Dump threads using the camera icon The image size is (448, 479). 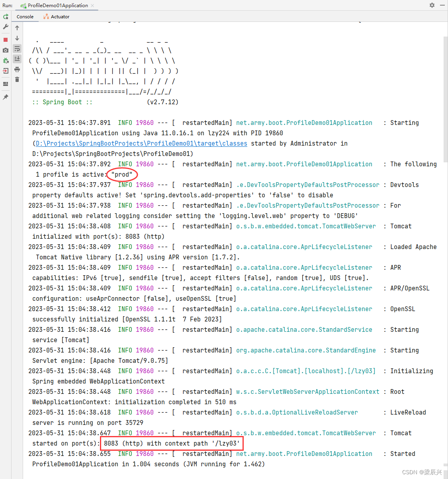pyautogui.click(x=6, y=50)
